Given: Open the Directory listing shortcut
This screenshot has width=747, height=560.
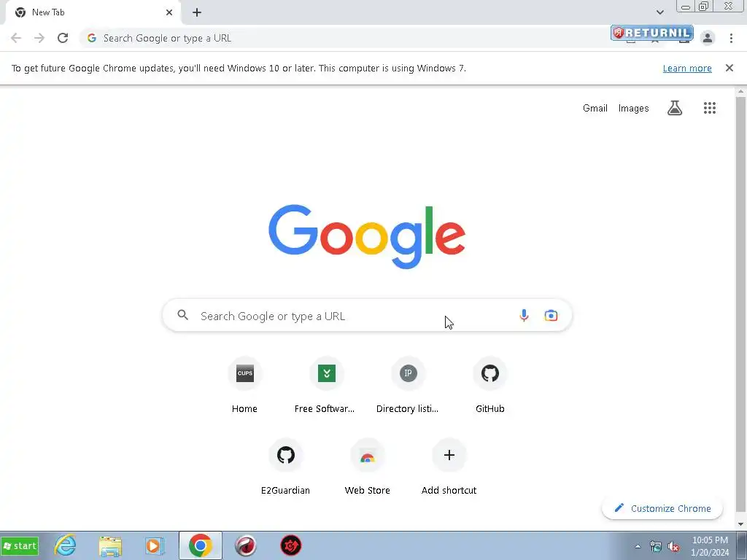Looking at the screenshot, I should point(408,385).
